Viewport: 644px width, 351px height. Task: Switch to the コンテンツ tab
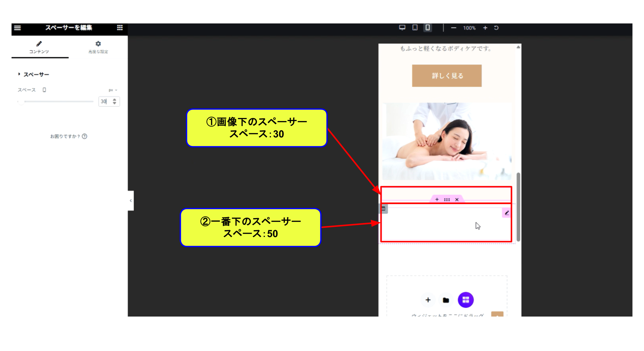tap(39, 47)
